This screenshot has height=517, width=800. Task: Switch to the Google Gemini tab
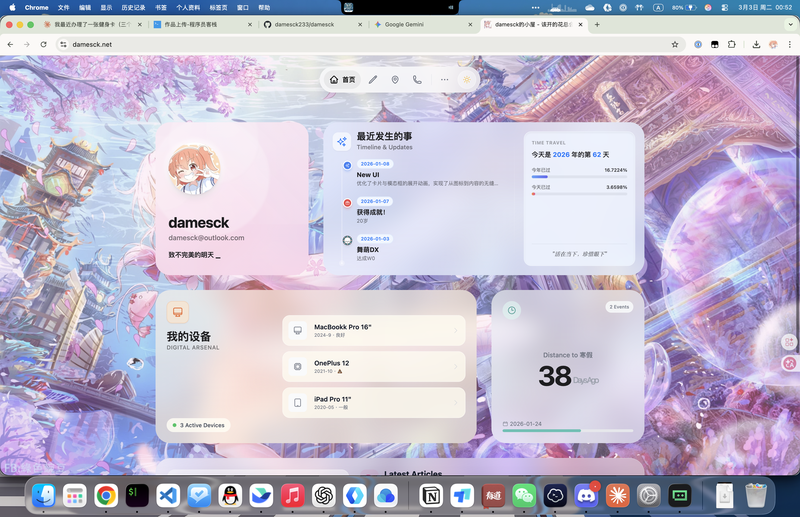point(418,24)
